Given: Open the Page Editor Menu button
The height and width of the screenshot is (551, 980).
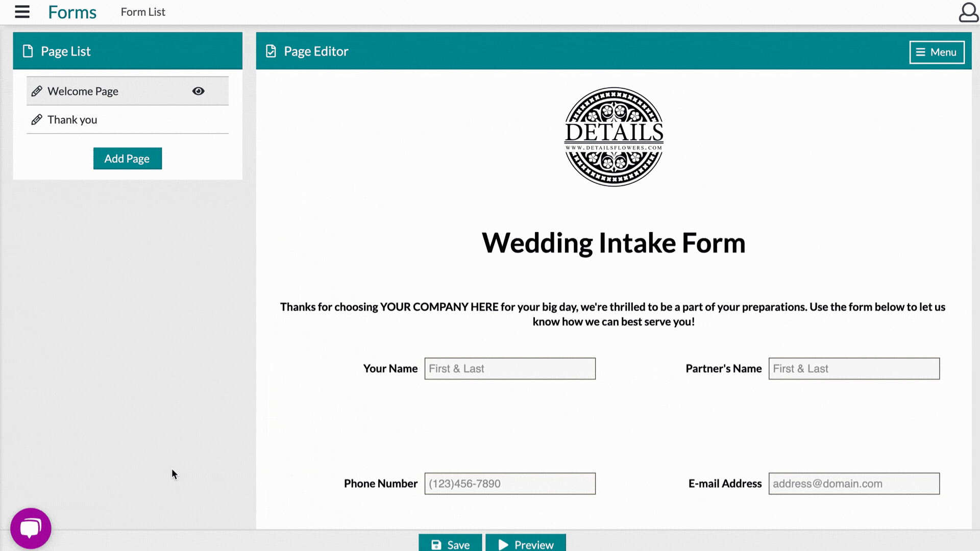Looking at the screenshot, I should [937, 52].
